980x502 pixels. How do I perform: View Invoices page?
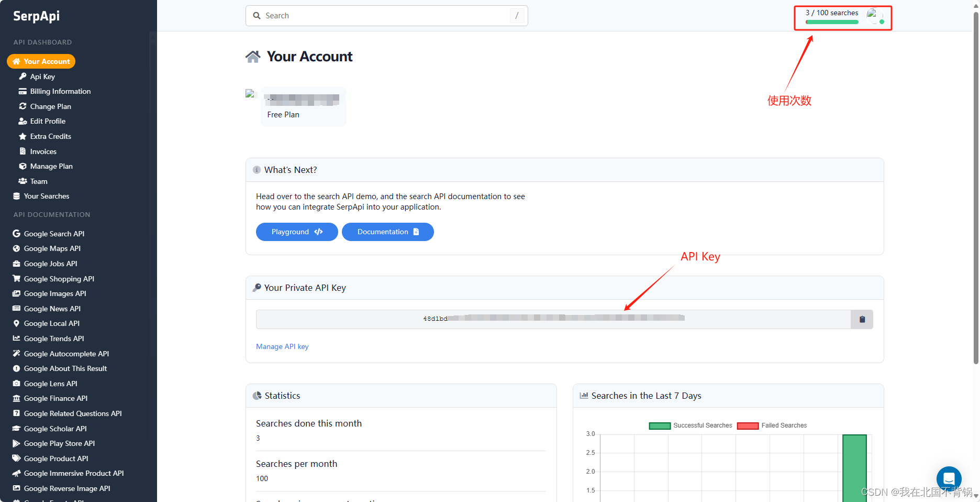click(43, 151)
